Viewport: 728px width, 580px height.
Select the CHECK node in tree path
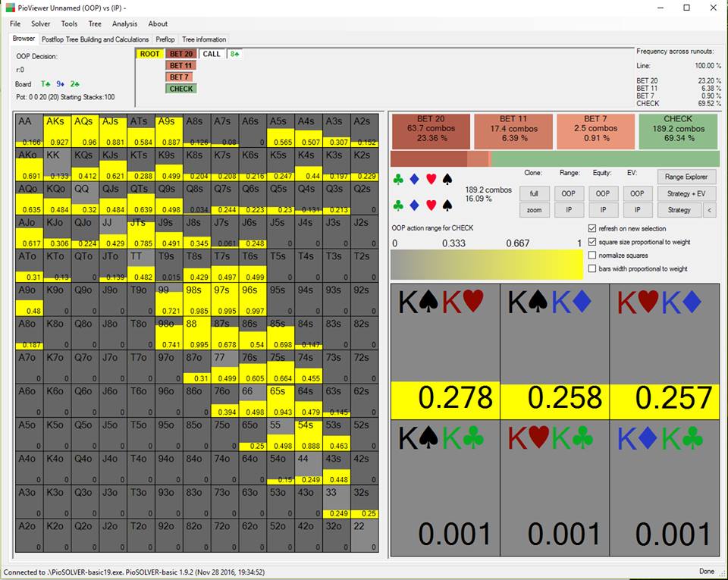pos(181,89)
